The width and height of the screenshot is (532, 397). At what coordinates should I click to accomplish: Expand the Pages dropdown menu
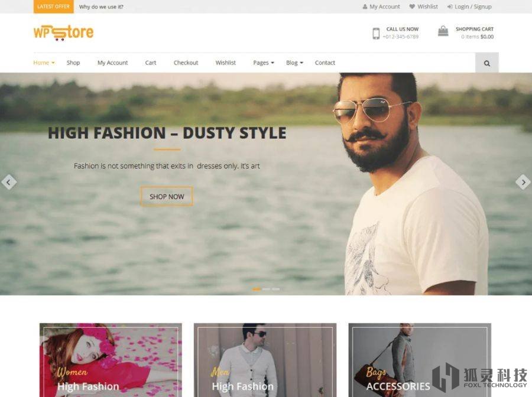click(x=264, y=63)
